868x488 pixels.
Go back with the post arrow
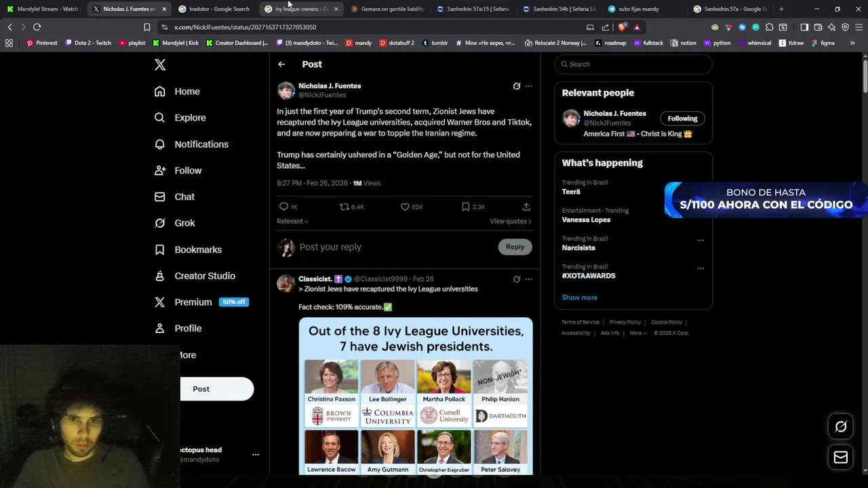pyautogui.click(x=281, y=64)
